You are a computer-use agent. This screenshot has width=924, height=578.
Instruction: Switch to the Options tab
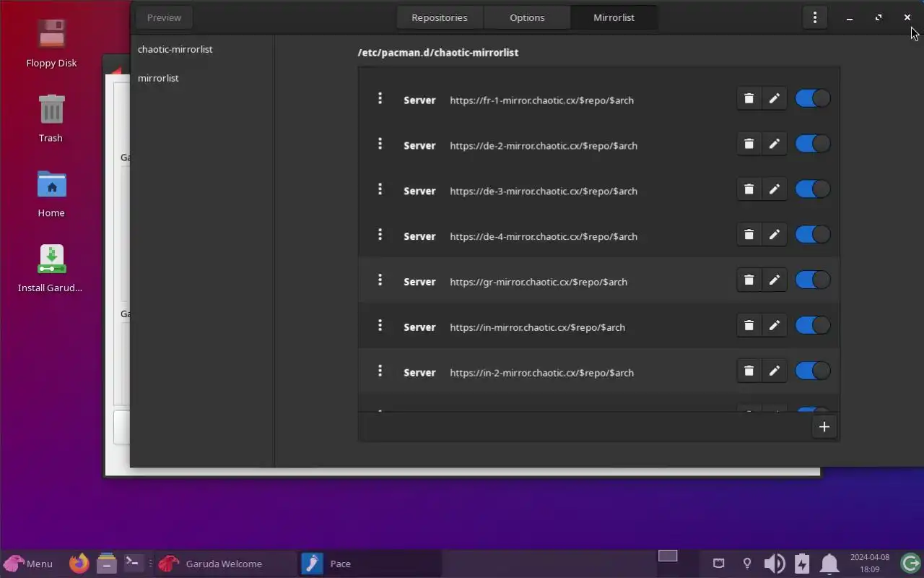527,17
